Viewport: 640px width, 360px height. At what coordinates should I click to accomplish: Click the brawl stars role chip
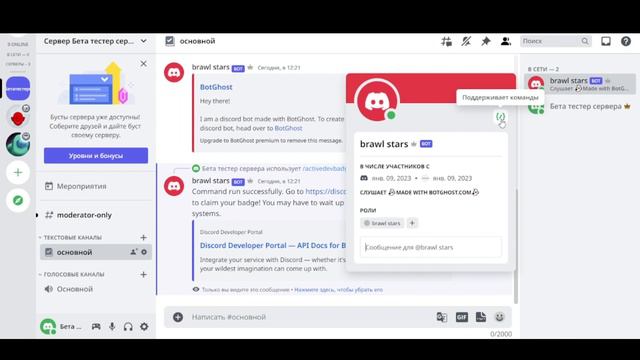[382, 223]
